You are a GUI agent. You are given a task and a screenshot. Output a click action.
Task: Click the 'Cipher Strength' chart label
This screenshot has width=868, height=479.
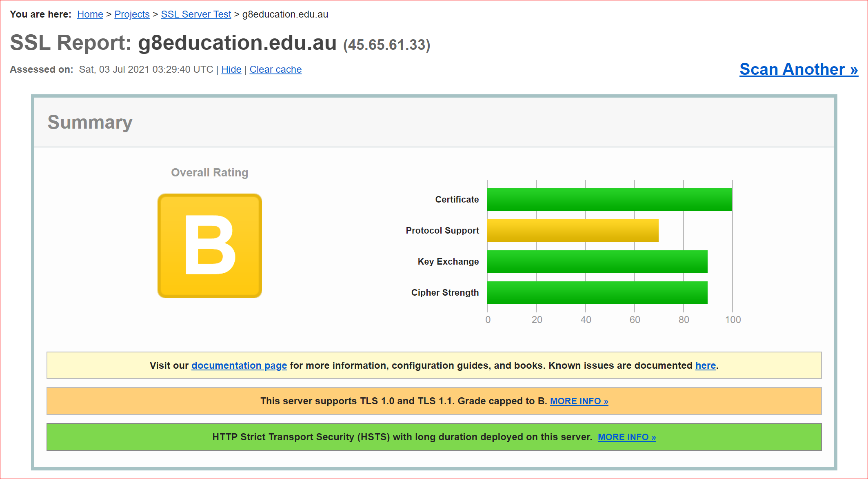(x=445, y=293)
